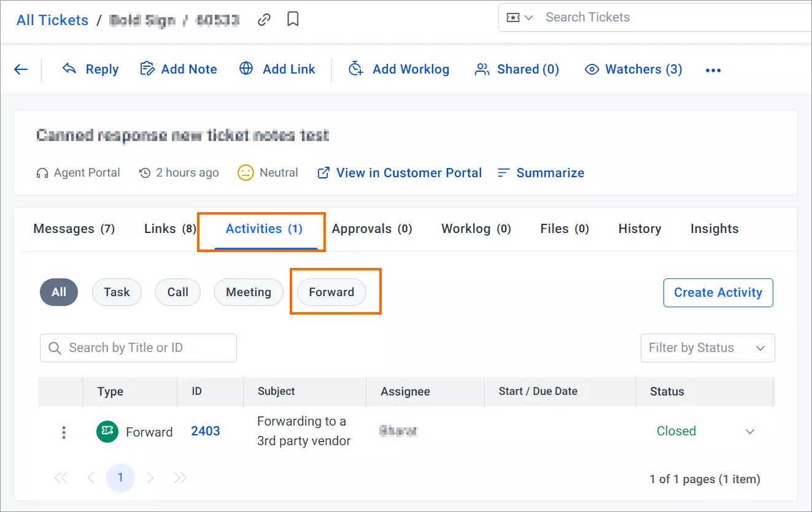Screen dimensions: 812x512
Task: Open row menu for activity 2403
Action: point(64,432)
